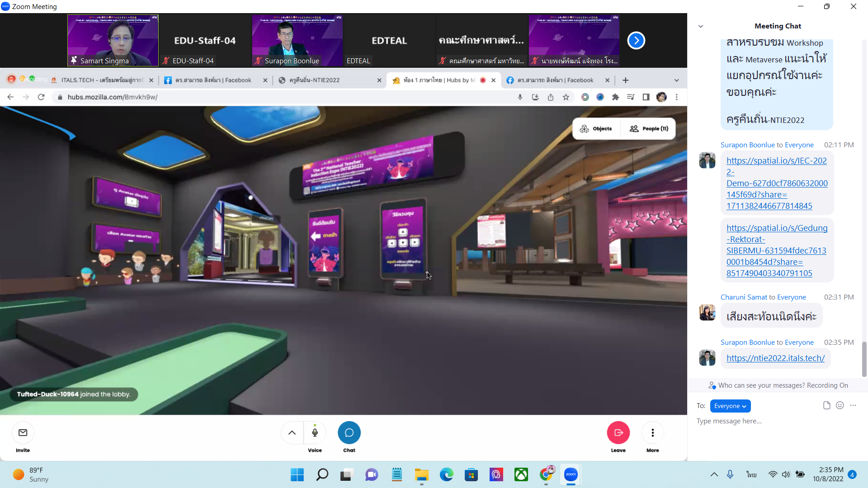This screenshot has height=488, width=868.
Task: Toggle the taskbar microphone tray icon
Action: point(730,474)
